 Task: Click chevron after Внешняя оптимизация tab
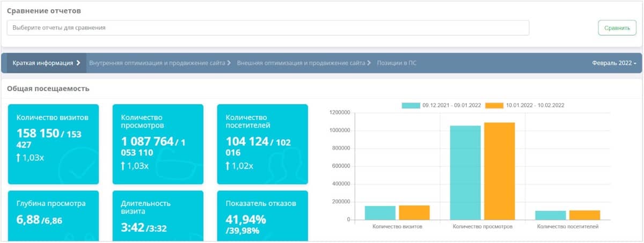click(x=369, y=63)
